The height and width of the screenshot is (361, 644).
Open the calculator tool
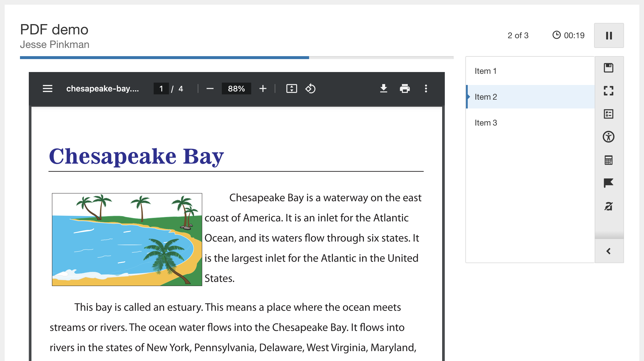tap(608, 160)
